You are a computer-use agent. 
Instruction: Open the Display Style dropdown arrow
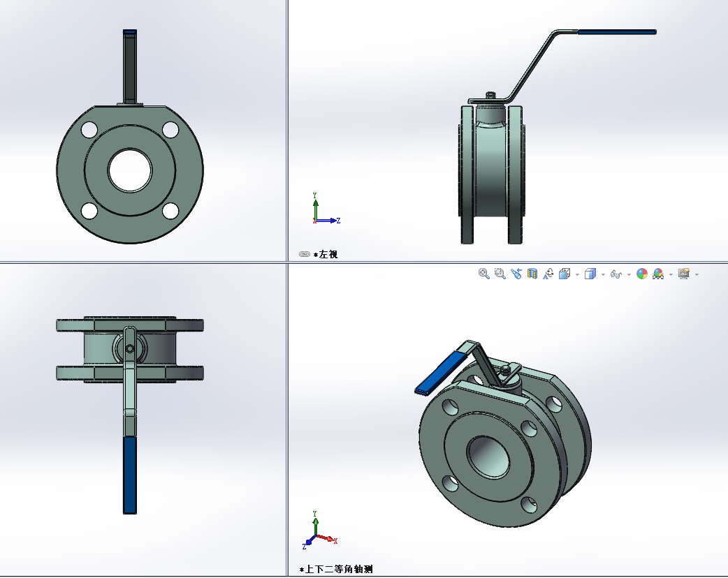pos(603,274)
